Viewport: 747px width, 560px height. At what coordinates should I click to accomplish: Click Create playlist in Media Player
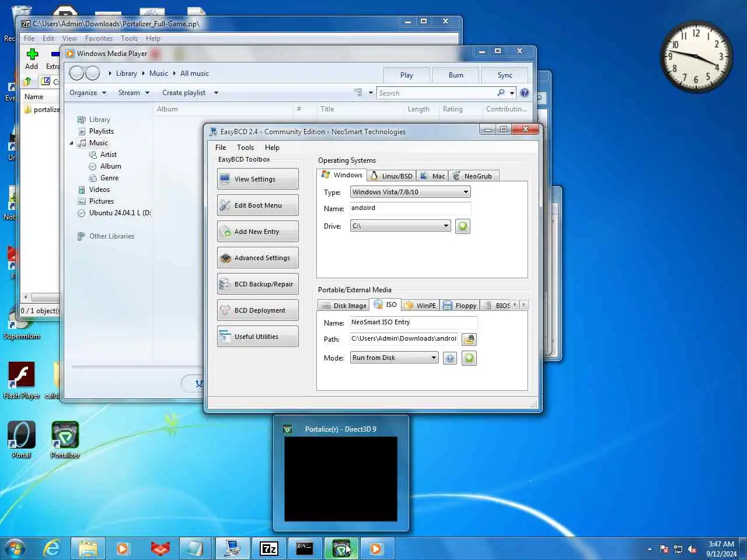click(x=184, y=93)
